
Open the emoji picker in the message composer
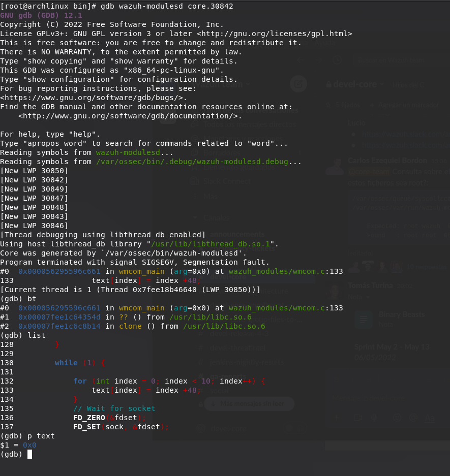point(397,418)
